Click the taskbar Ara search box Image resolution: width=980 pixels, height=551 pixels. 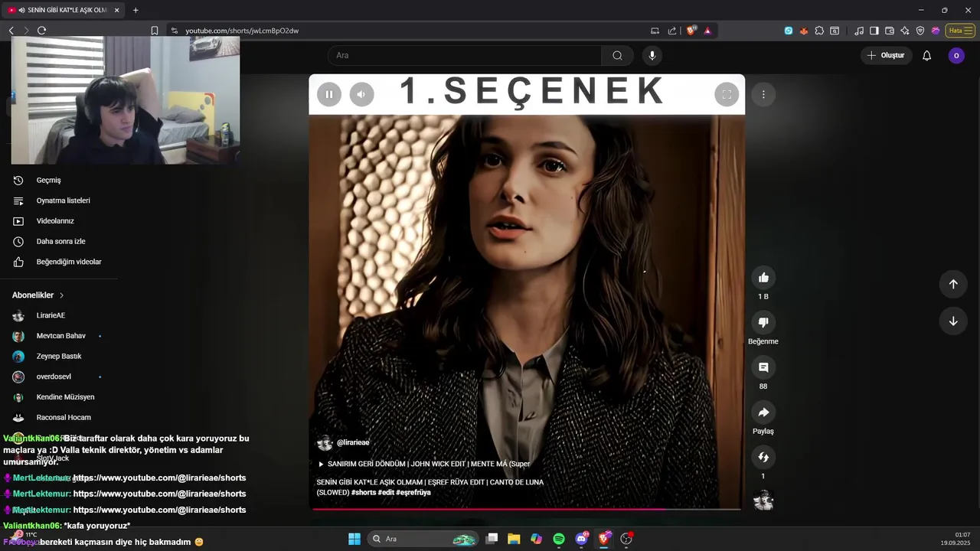click(423, 539)
